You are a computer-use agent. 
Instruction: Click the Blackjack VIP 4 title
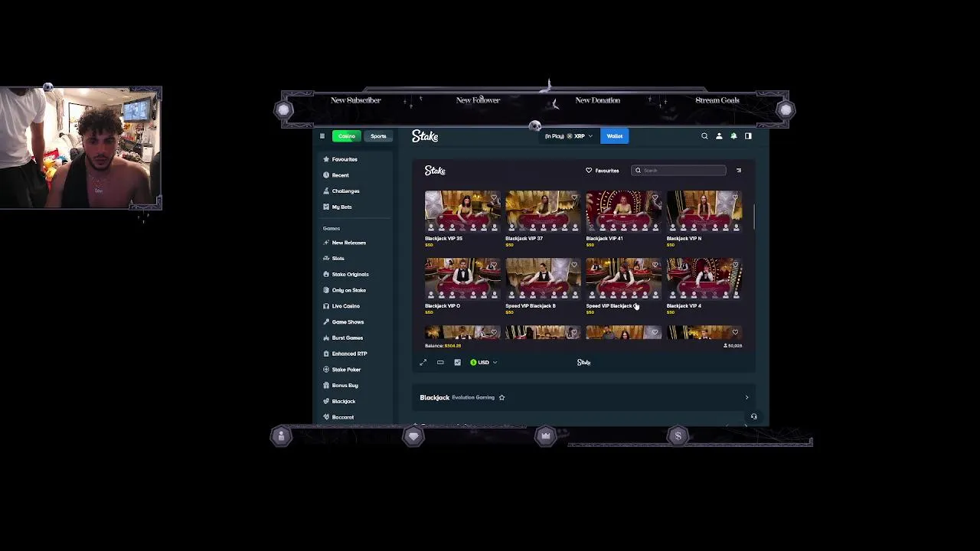coord(684,306)
